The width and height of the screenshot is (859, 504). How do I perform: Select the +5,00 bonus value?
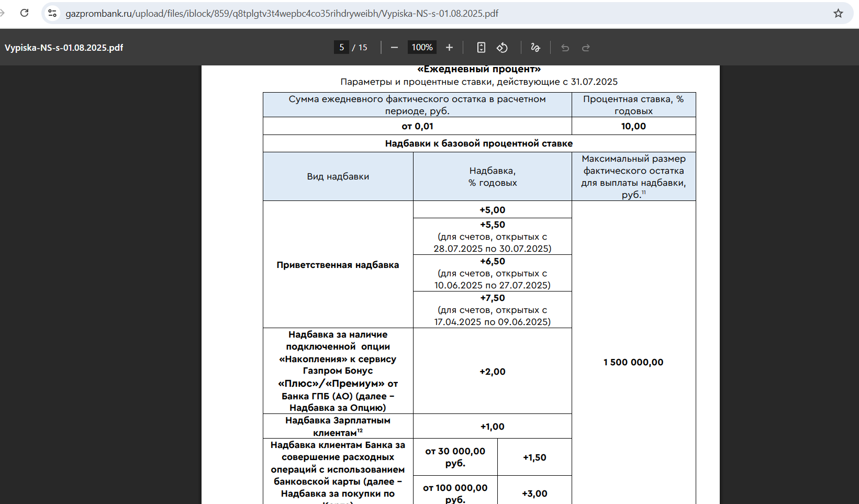coord(493,210)
